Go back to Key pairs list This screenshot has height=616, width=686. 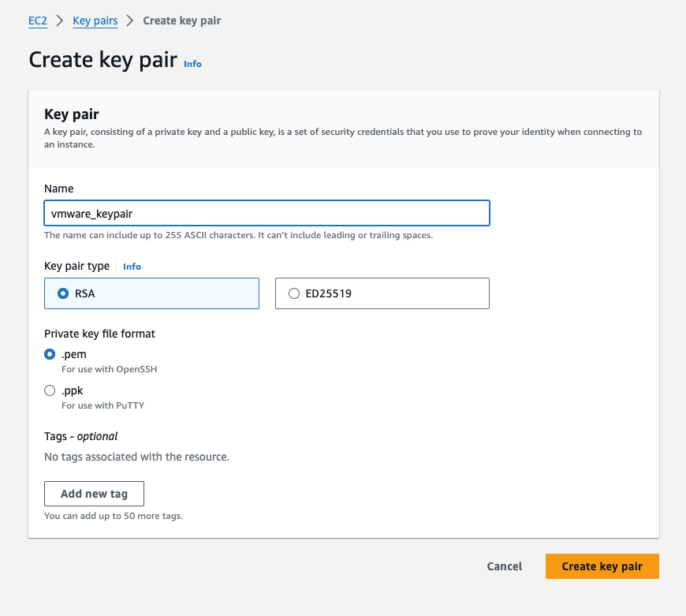point(95,21)
